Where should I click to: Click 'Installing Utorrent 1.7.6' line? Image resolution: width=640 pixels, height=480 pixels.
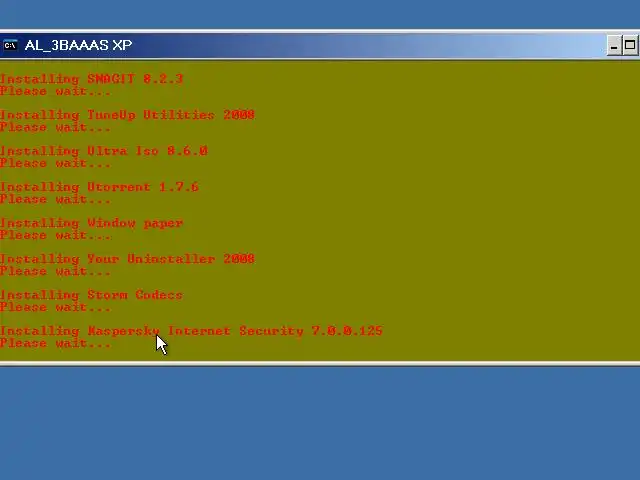click(99, 187)
